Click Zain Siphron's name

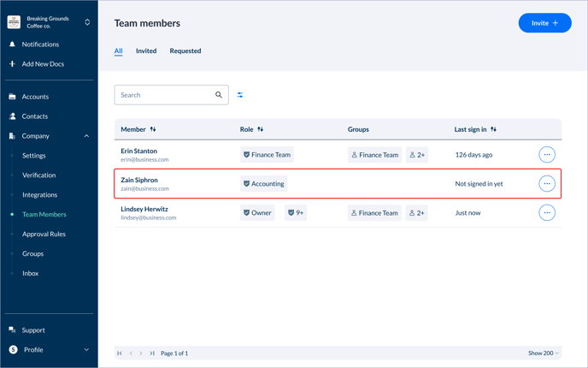(x=139, y=180)
